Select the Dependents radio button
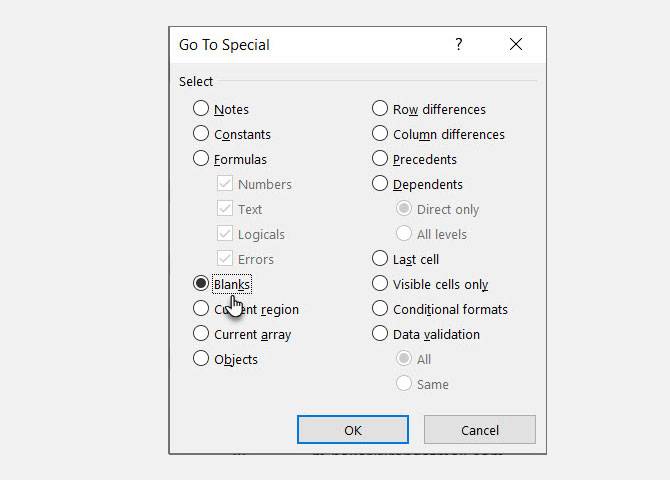 point(380,184)
